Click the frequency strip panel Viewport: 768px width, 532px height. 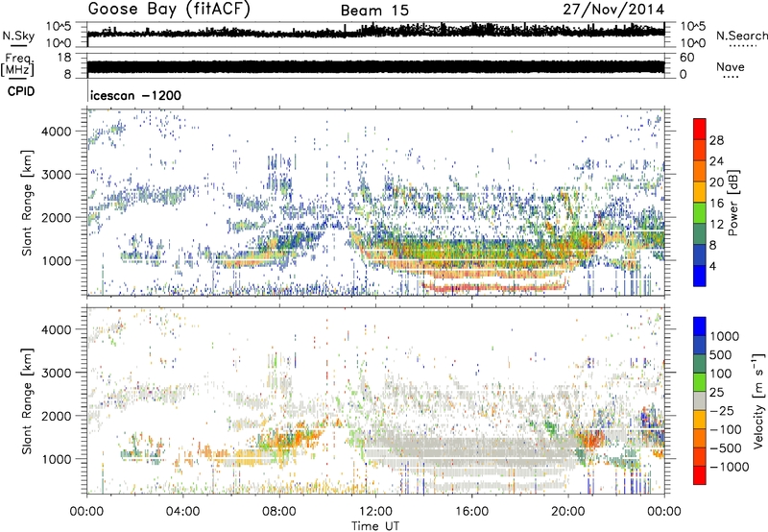pyautogui.click(x=375, y=65)
